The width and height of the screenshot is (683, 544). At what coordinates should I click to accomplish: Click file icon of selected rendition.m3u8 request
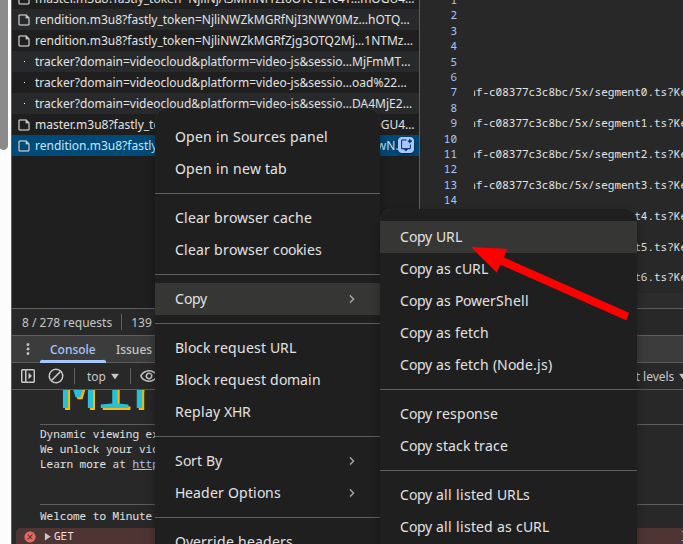25,146
